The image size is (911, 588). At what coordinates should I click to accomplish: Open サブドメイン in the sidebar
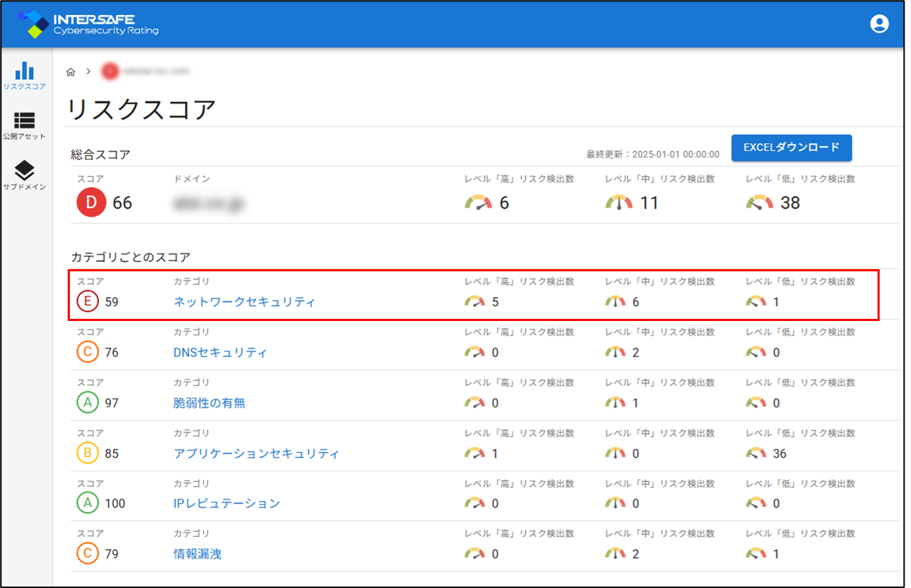pyautogui.click(x=24, y=176)
